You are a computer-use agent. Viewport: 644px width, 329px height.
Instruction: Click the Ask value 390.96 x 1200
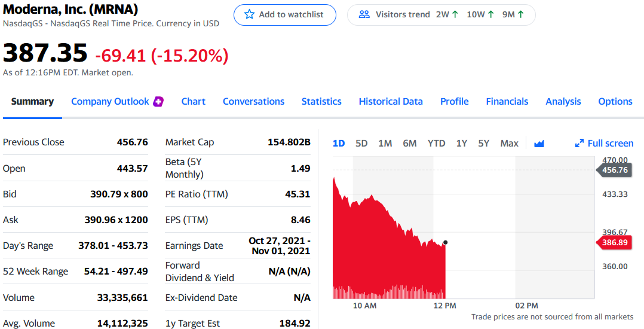pos(116,220)
